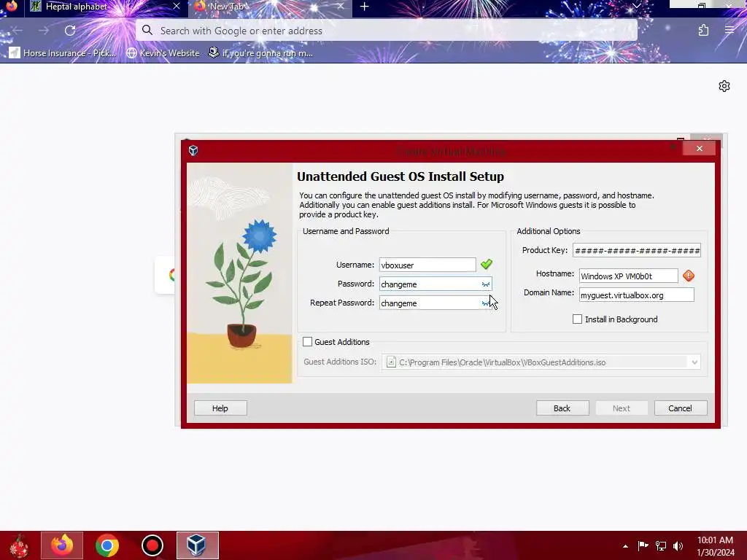
Task: Open the Firefox hamburger menu
Action: [x=729, y=31]
